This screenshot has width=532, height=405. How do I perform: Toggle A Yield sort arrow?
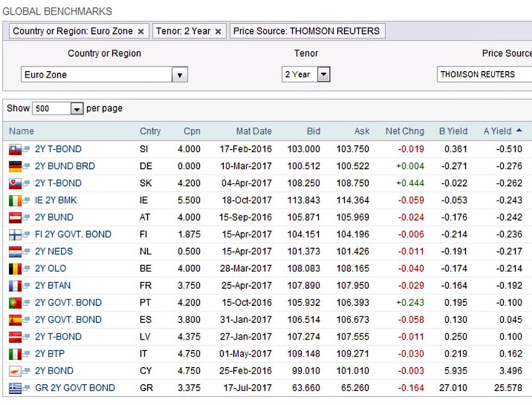coord(519,130)
